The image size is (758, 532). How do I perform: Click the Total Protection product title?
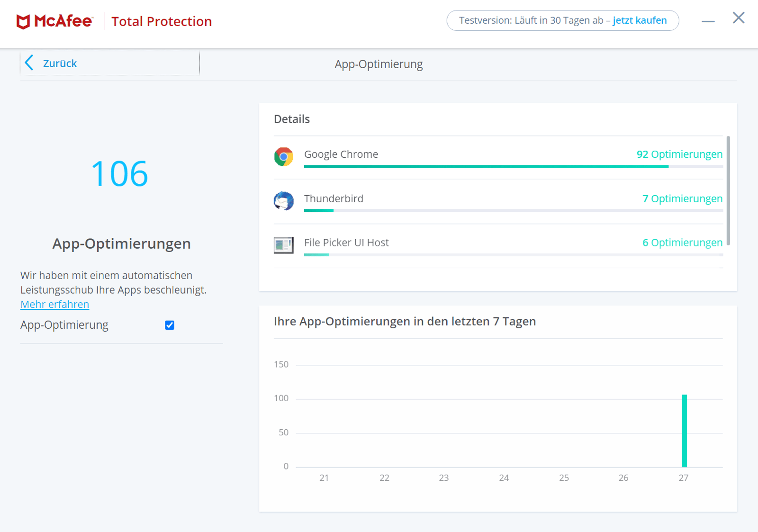[162, 21]
